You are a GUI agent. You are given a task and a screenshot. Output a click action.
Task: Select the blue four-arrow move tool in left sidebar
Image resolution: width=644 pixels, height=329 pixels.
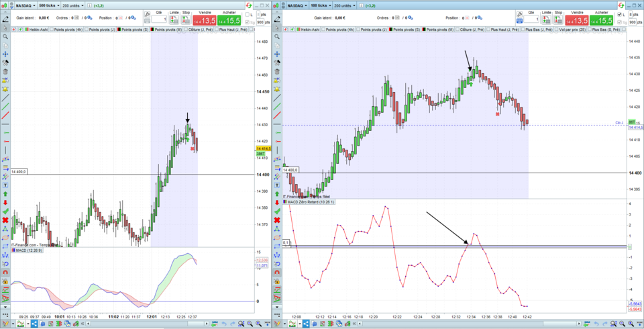point(5,54)
